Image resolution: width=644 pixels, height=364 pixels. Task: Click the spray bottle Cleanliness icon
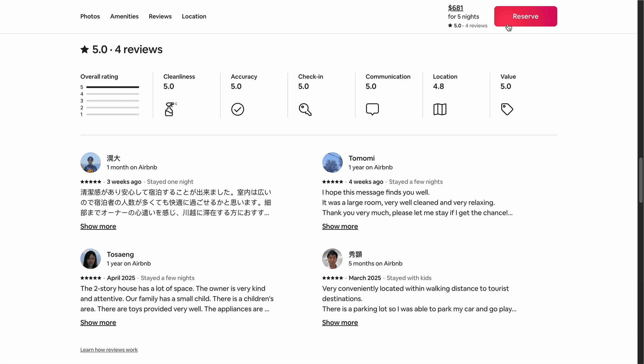coord(169,109)
